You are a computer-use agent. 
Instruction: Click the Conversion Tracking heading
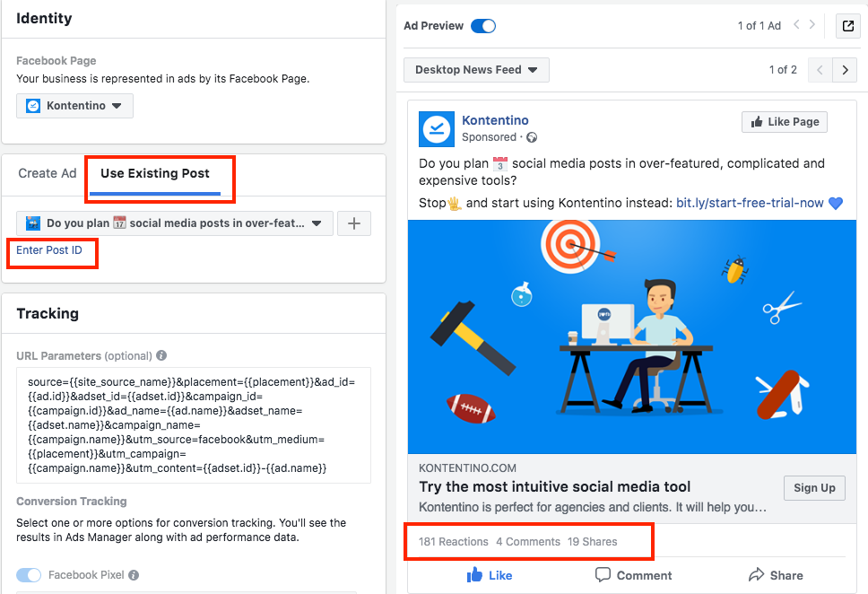[x=72, y=502]
